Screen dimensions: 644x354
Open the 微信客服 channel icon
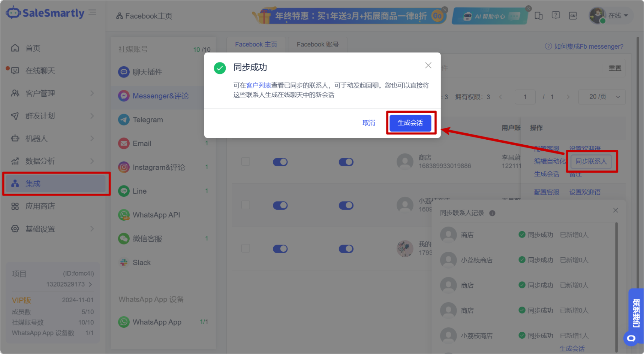pyautogui.click(x=124, y=239)
